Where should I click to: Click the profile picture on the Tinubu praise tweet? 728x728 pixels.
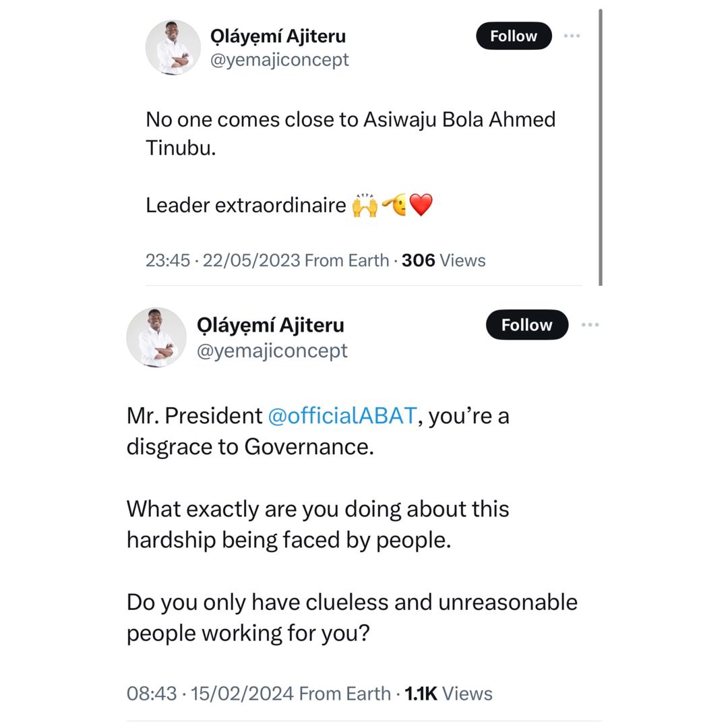(x=173, y=47)
